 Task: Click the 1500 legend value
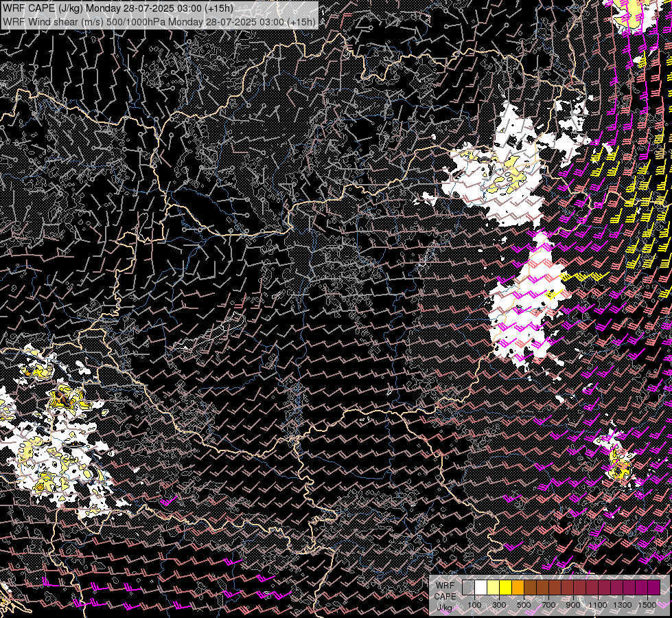tap(647, 605)
